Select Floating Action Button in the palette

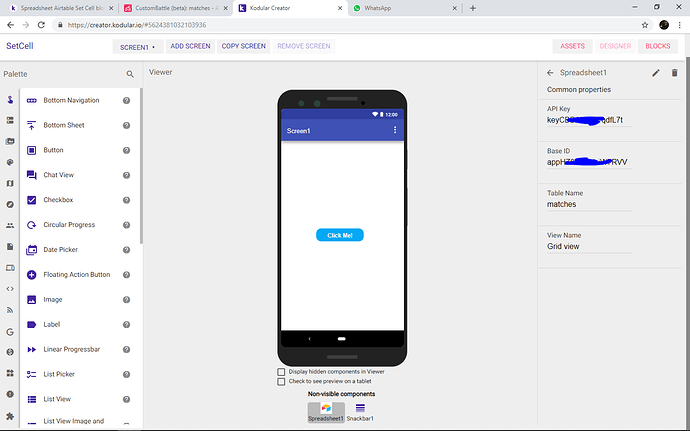77,275
